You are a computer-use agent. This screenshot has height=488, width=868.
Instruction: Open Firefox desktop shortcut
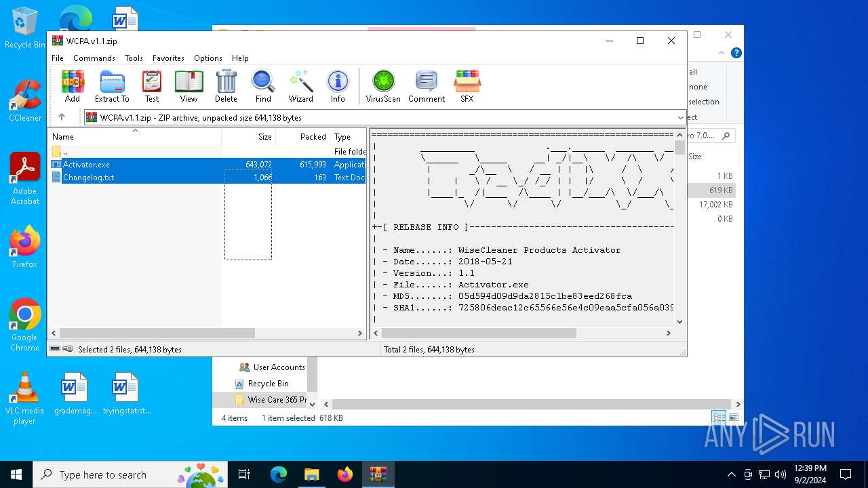coord(24,247)
